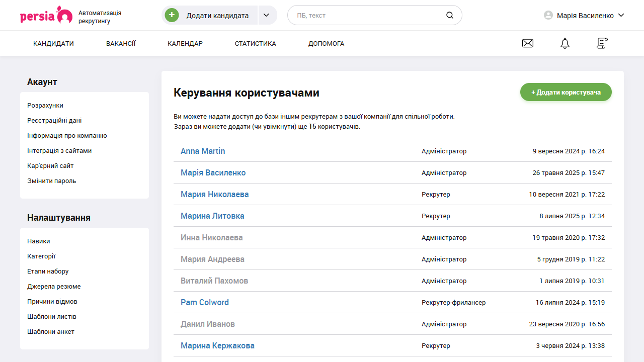The image size is (644, 362).
Task: Open the КАЛЕНДАР section
Action: tap(185, 43)
